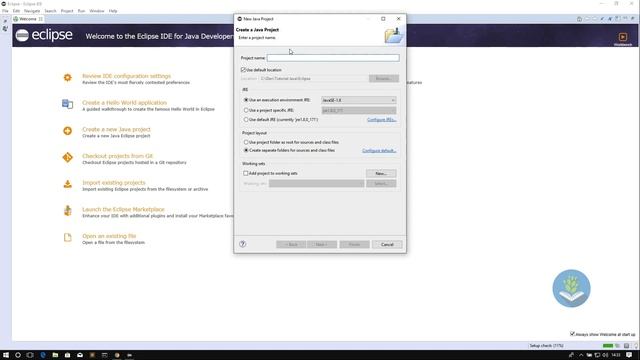Screen dimensions: 640x360
Task: Click the Next button in the dialog
Action: click(x=322, y=244)
